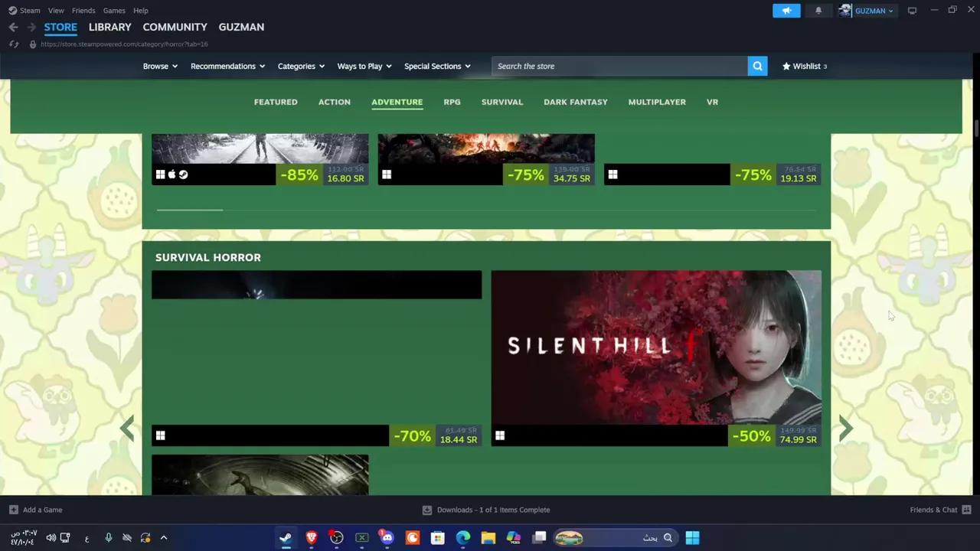Open the snowy railway game thumbnail
The image size is (980, 551).
pyautogui.click(x=260, y=148)
